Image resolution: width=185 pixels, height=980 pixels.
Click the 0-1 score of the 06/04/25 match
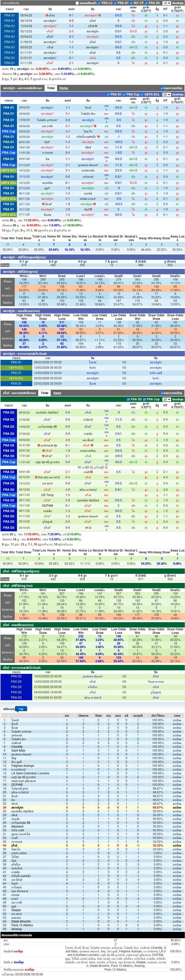pos(71,16)
